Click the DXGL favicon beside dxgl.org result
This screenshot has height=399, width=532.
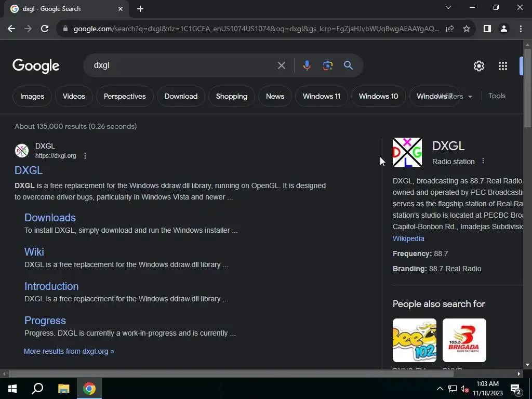click(x=22, y=151)
